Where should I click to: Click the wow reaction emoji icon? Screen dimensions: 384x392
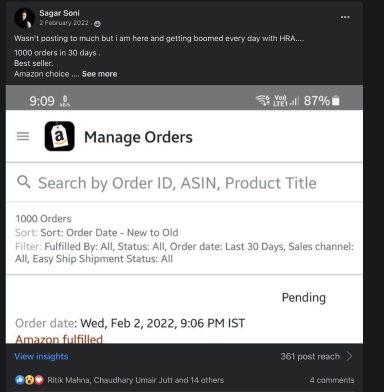(x=29, y=380)
